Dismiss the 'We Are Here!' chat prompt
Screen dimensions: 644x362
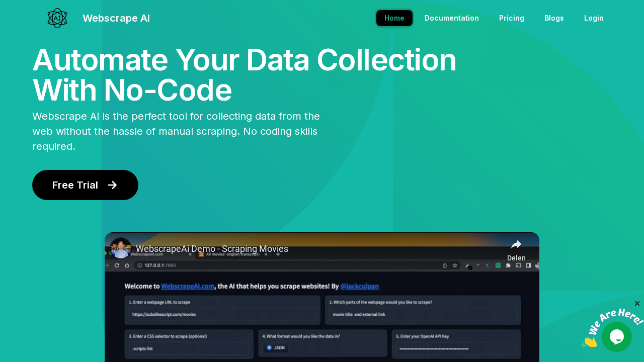pos(637,303)
